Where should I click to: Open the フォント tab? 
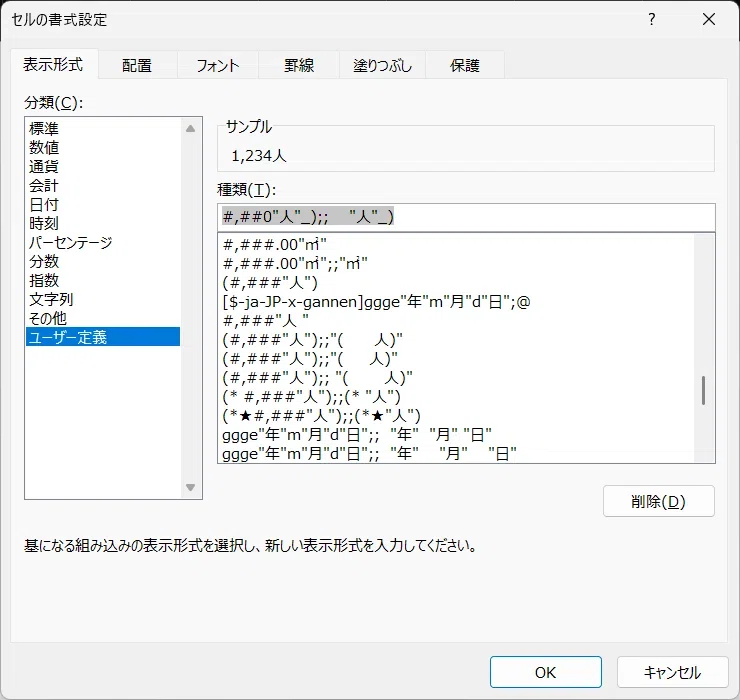[218, 65]
